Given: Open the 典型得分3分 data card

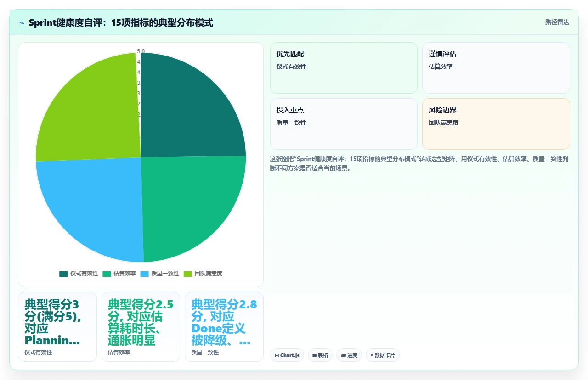Looking at the screenshot, I should pos(57,327).
